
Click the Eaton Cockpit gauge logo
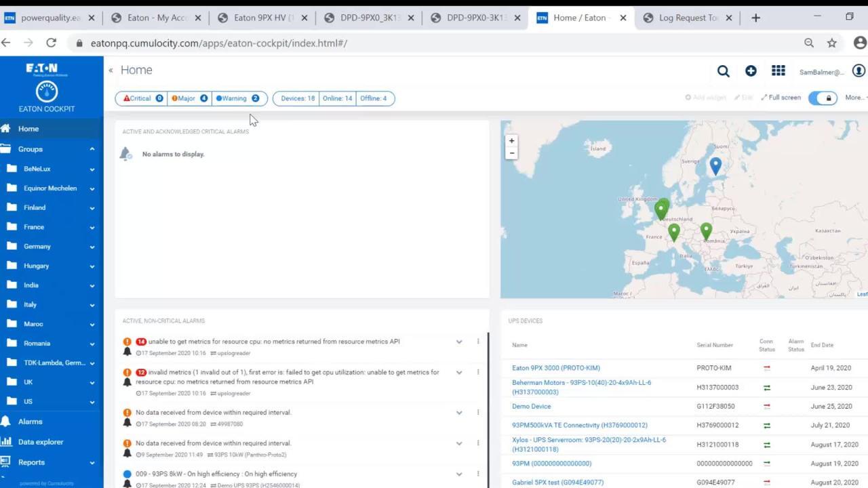(x=47, y=91)
